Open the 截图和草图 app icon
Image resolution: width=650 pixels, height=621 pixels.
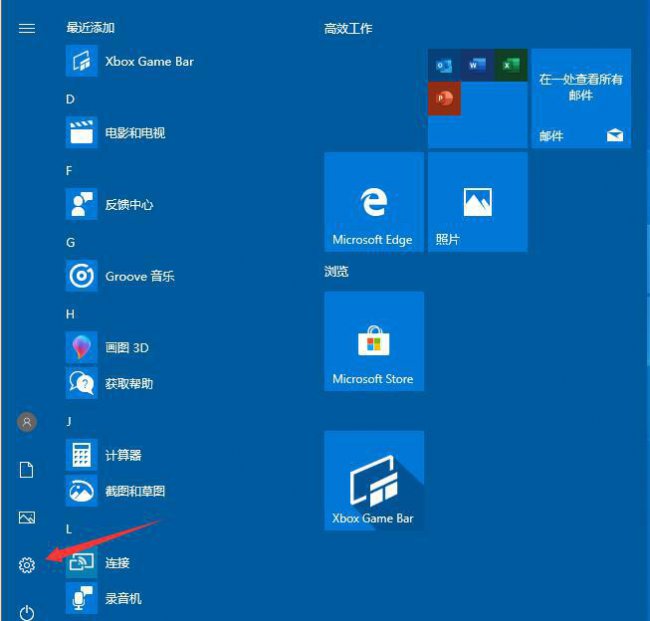click(82, 490)
